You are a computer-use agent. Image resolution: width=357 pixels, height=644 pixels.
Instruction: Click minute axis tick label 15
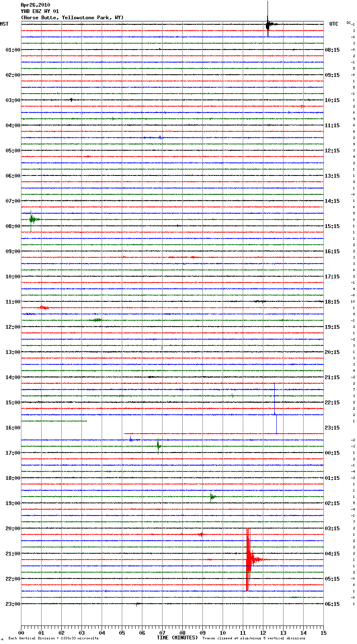point(323,633)
